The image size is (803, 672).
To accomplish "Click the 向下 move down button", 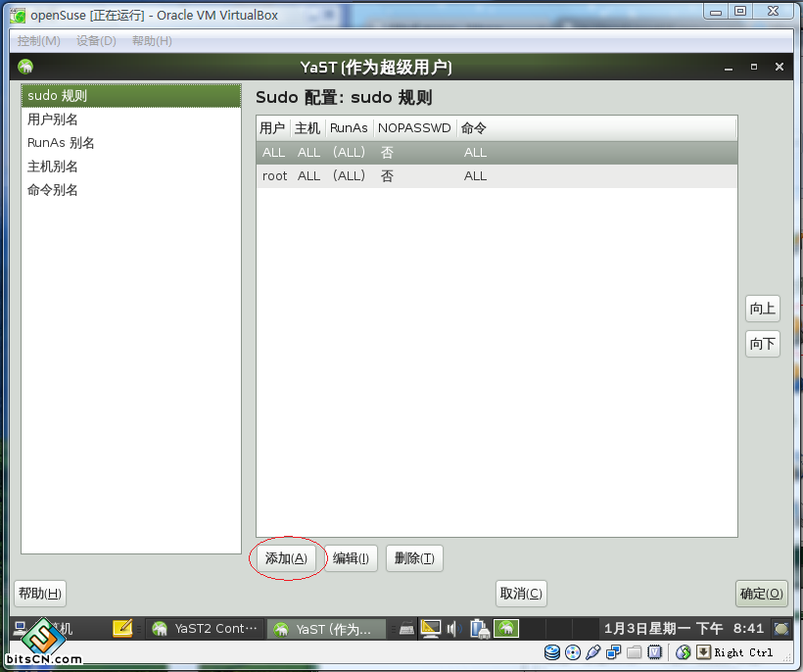I will (x=763, y=344).
